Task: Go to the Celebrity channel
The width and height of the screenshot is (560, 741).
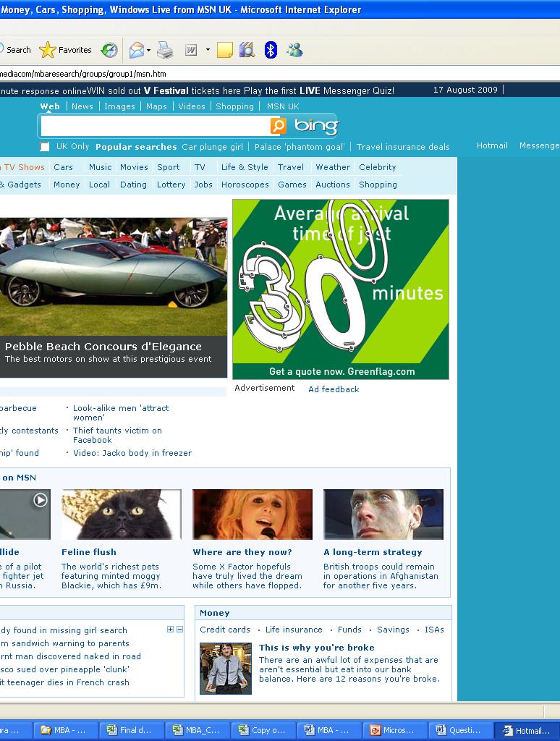Action: (x=377, y=167)
